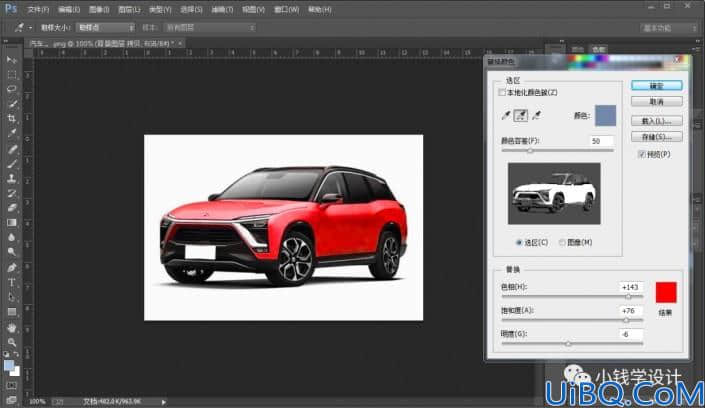Pick the Add to Sample eyedropper

(521, 116)
